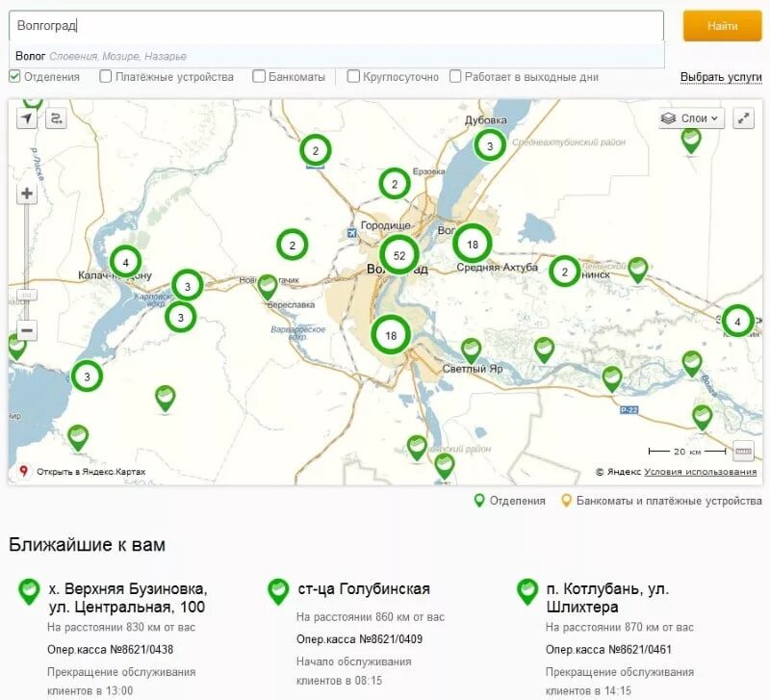Open the Выбрать услуги link
Viewport: 770px width, 700px height.
720,77
